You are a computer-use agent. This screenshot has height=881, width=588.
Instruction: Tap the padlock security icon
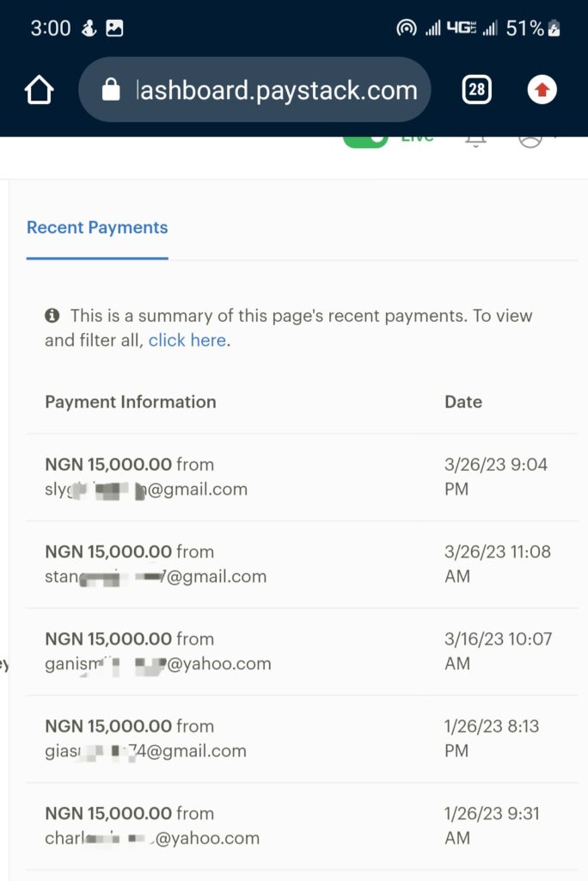coord(111,89)
